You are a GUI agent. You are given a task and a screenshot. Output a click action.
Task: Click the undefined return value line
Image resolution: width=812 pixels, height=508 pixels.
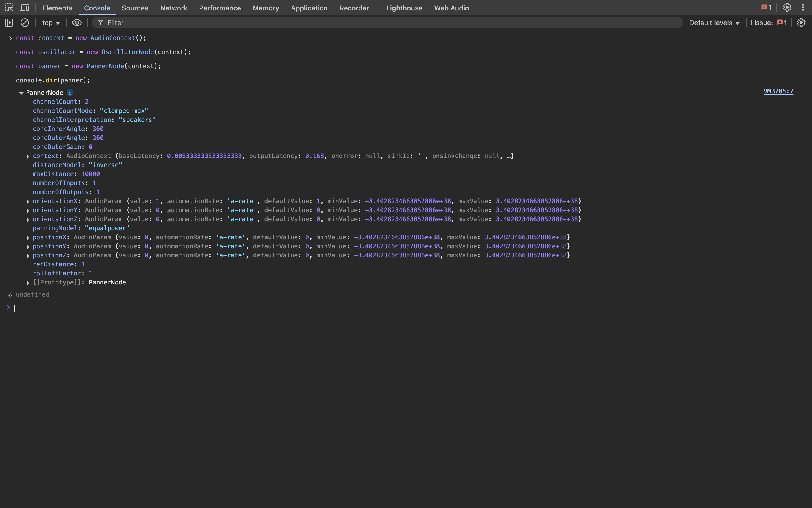[x=32, y=295]
